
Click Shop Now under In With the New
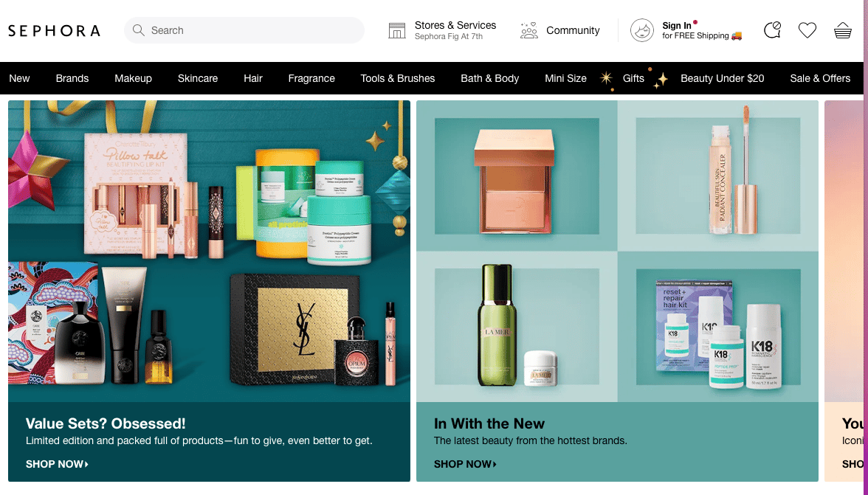pos(465,464)
